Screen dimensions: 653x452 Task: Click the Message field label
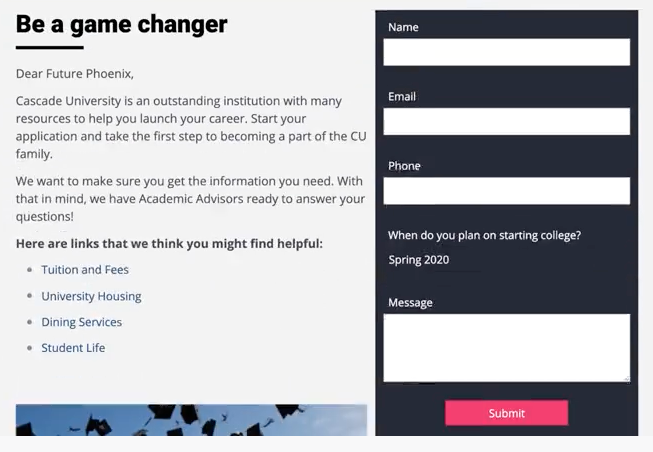click(x=410, y=302)
